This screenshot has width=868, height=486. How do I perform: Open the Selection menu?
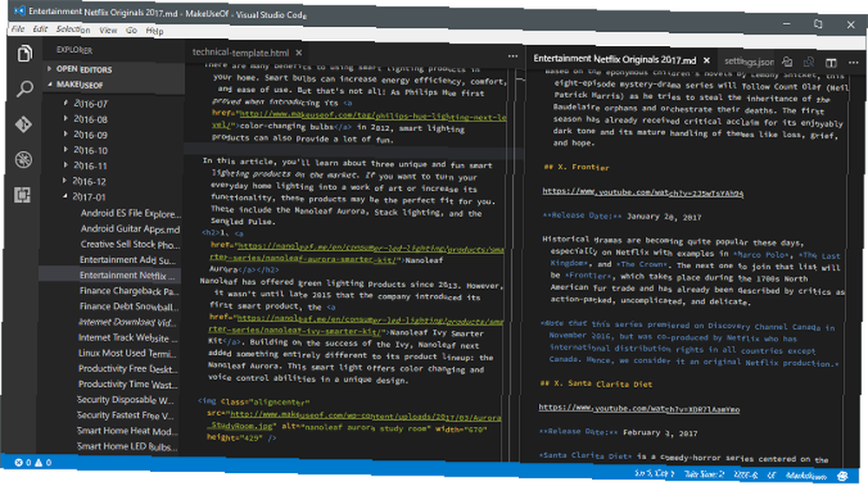click(73, 30)
